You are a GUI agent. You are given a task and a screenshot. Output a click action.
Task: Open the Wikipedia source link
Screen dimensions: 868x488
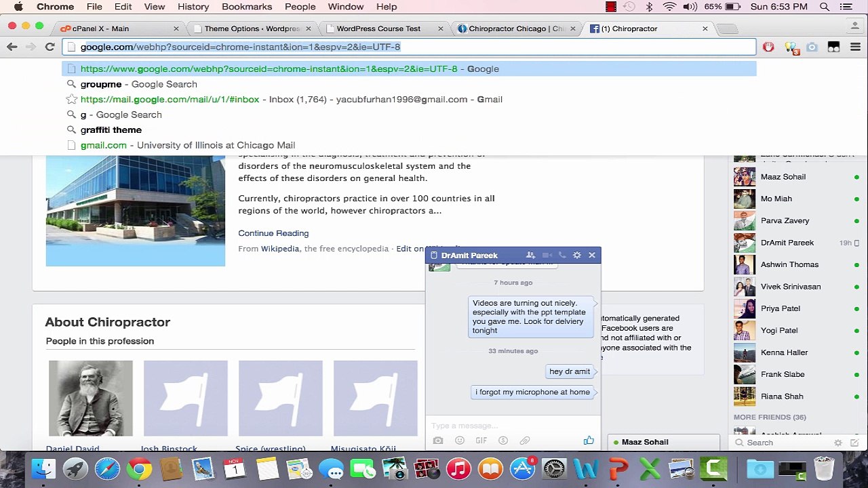pos(280,249)
